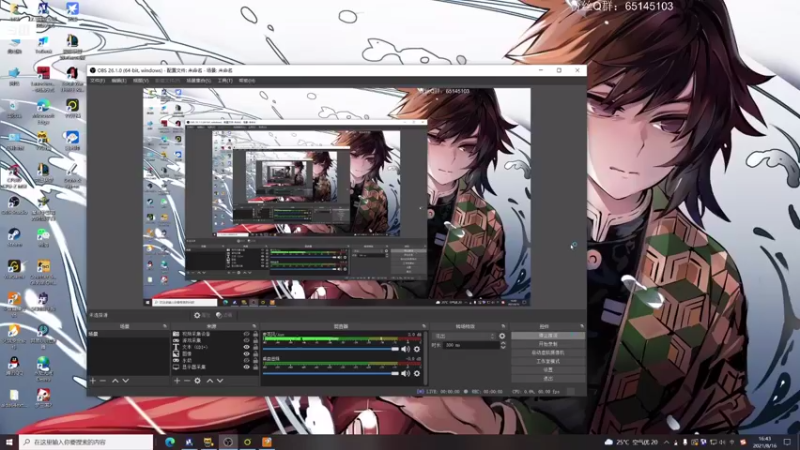Screen dimensions: 800x450
Task: Remove the selected source with minus icon
Action: point(187,381)
